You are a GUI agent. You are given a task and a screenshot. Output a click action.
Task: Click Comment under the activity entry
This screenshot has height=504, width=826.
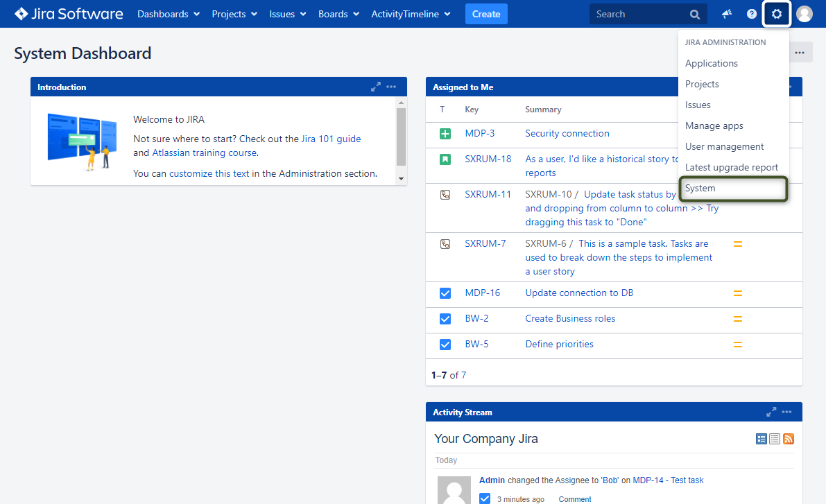(575, 499)
